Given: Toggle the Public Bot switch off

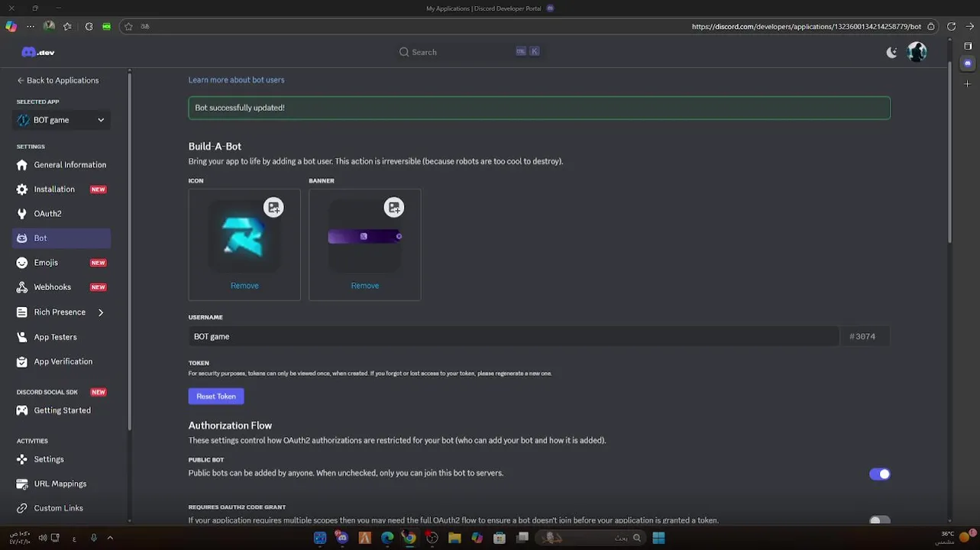Looking at the screenshot, I should click(x=880, y=474).
